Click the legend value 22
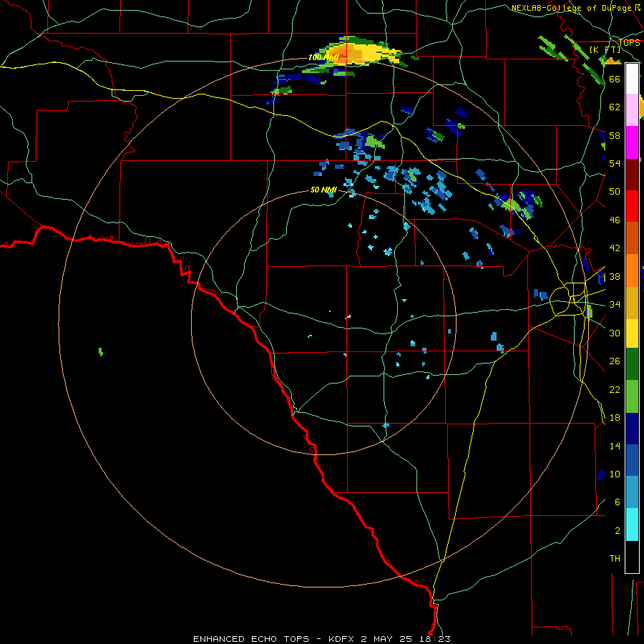The height and width of the screenshot is (644, 644). 615,389
